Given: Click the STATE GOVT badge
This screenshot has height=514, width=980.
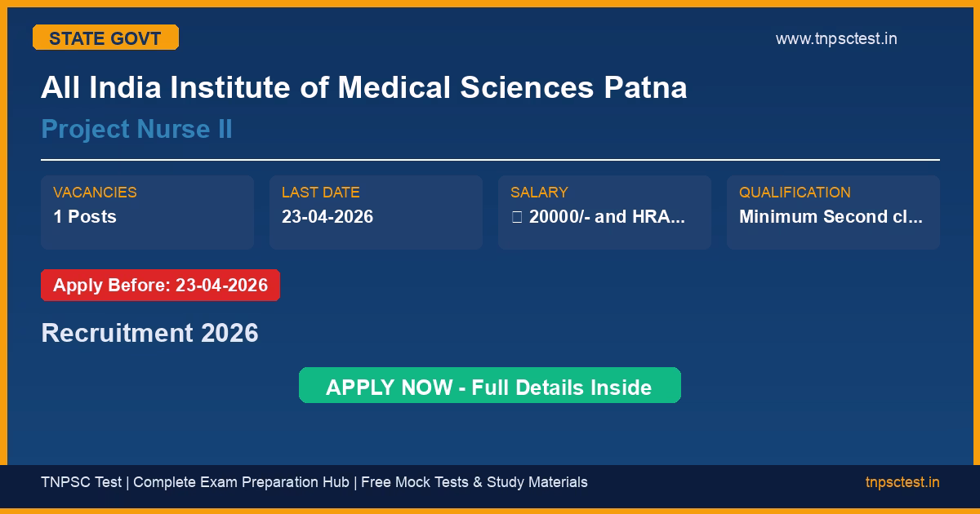Looking at the screenshot, I should pos(105,38).
